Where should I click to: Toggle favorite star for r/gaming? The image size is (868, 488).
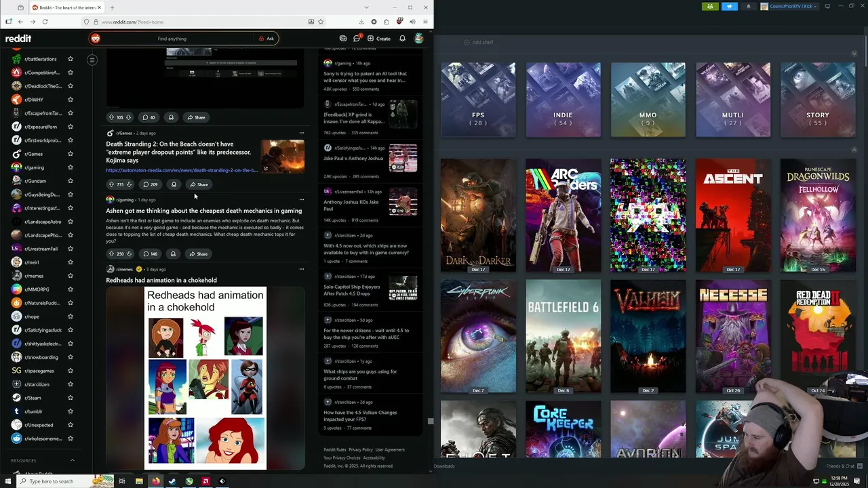tap(70, 167)
